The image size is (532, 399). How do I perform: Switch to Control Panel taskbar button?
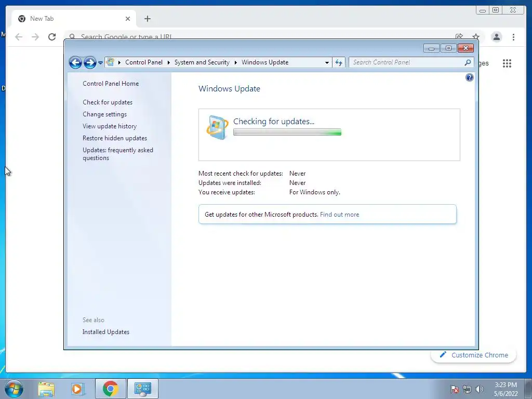click(142, 389)
